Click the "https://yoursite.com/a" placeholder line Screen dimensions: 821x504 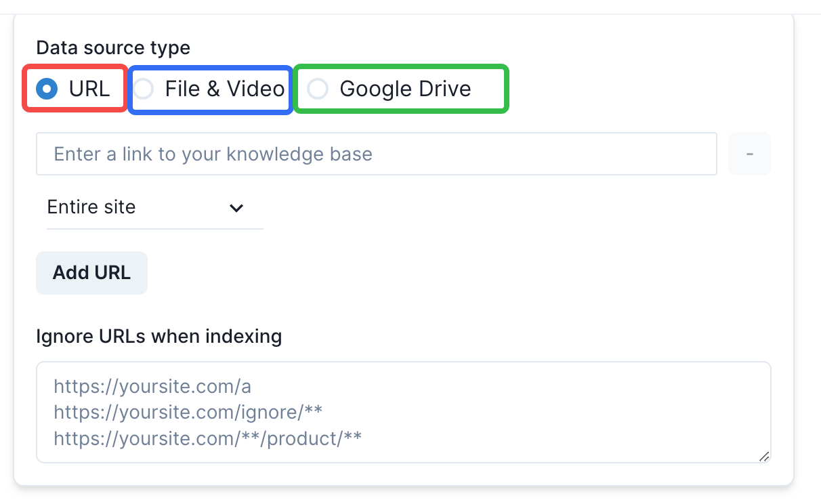point(152,386)
